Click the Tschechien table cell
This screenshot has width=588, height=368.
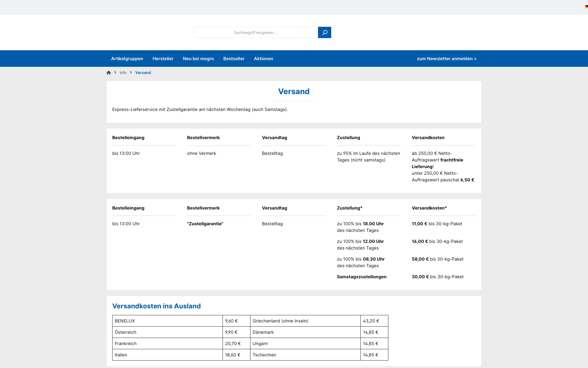305,355
